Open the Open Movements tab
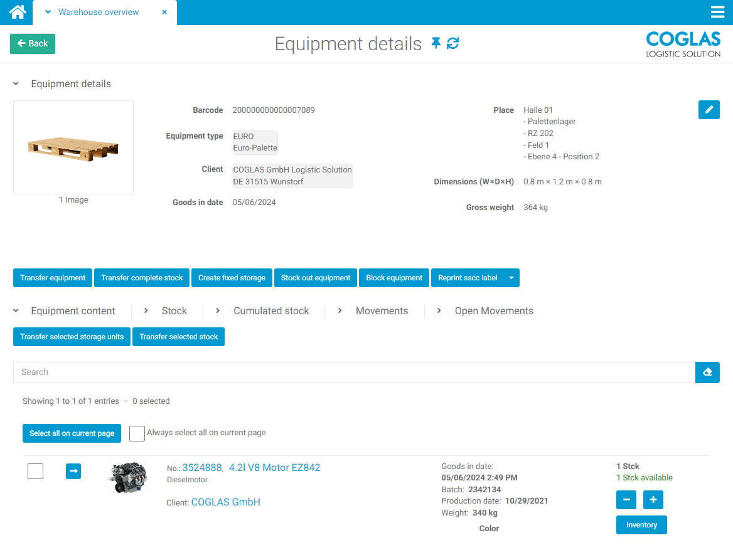733x560 pixels. [493, 311]
